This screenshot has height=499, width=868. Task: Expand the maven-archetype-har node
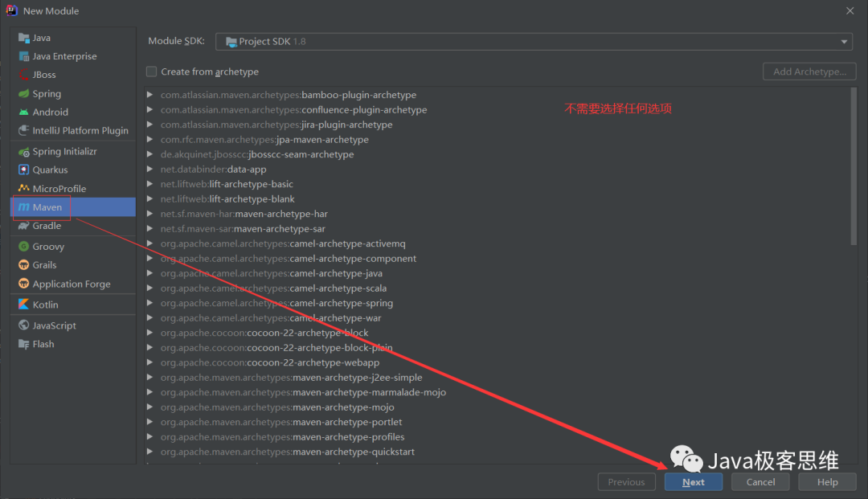click(x=150, y=214)
